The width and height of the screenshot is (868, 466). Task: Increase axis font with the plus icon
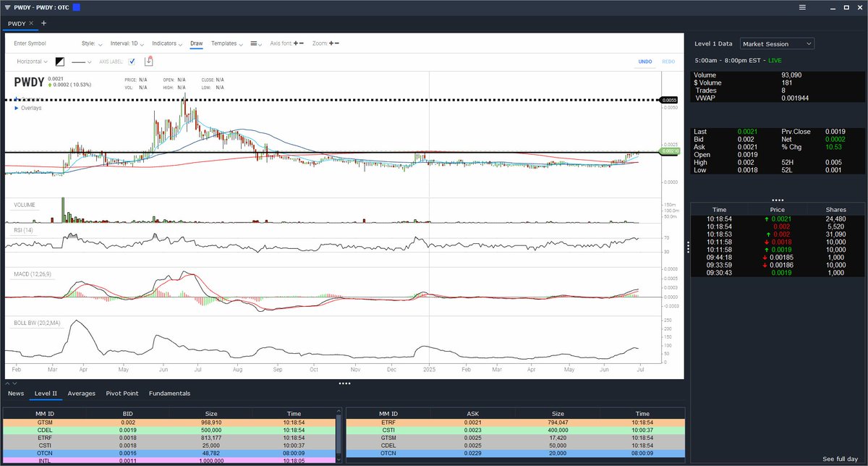click(x=295, y=43)
